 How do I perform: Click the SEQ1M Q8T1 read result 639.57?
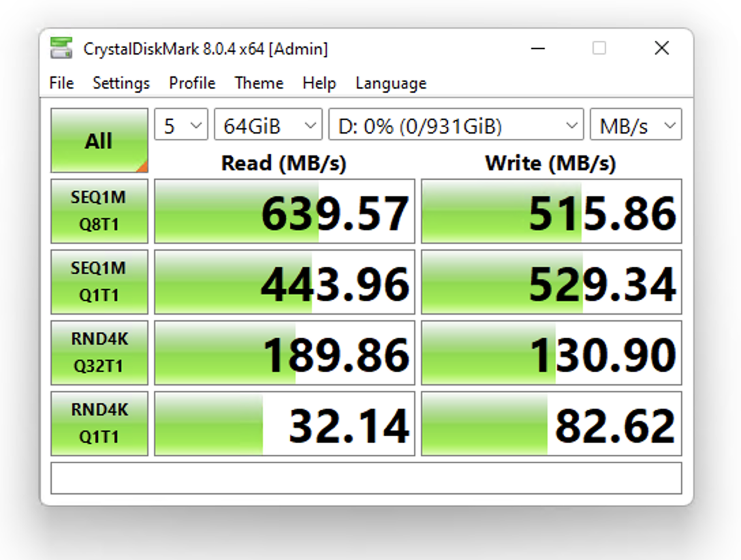285,212
